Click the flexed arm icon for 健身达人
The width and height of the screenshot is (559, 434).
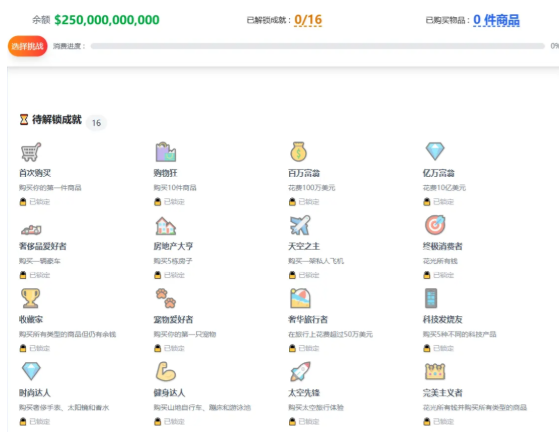click(x=166, y=372)
